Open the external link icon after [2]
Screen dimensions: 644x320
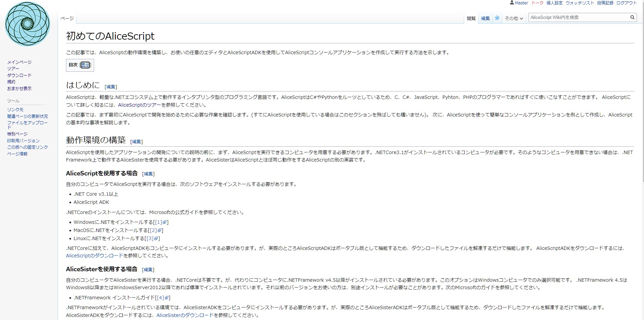[159, 230]
